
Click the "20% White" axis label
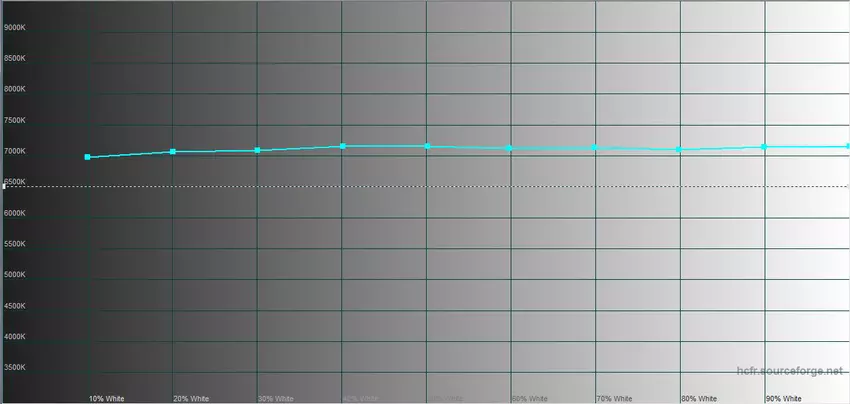click(191, 398)
